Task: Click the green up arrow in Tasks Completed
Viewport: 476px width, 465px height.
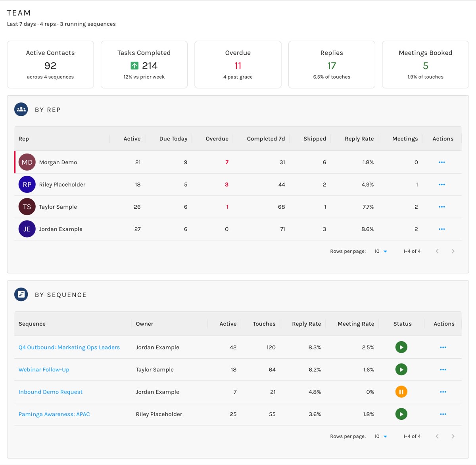Action: tap(134, 65)
